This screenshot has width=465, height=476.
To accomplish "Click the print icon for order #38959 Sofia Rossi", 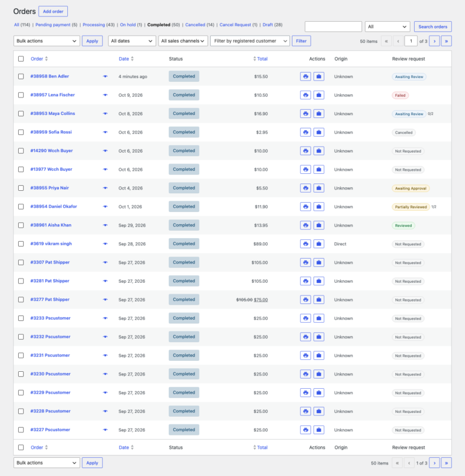I will pos(305,133).
